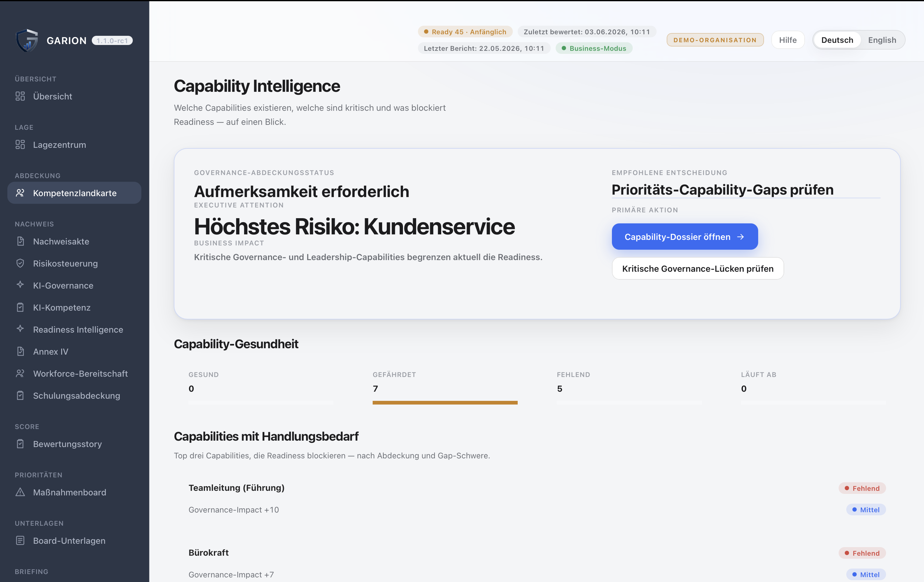This screenshot has height=582, width=924.
Task: Click the Gefährdet orange progress bar
Action: [445, 402]
